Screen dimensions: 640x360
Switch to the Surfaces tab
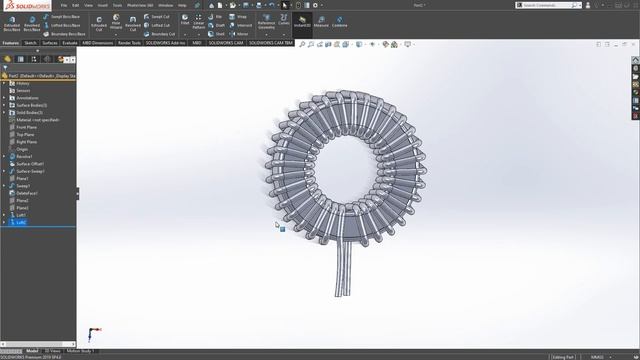(50, 43)
